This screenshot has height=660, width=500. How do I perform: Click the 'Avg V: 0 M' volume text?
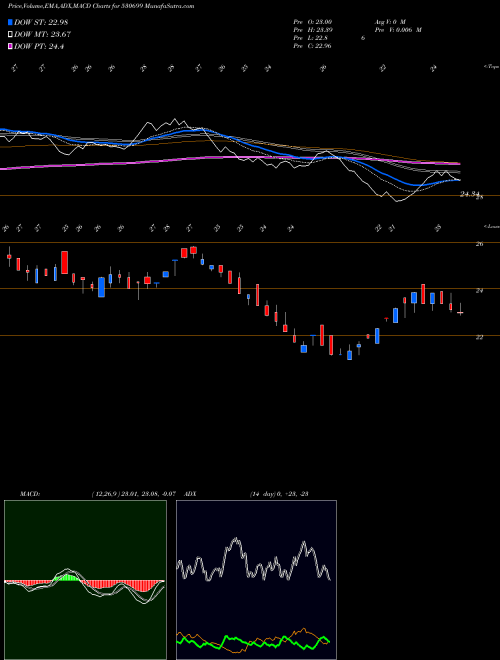389,22
